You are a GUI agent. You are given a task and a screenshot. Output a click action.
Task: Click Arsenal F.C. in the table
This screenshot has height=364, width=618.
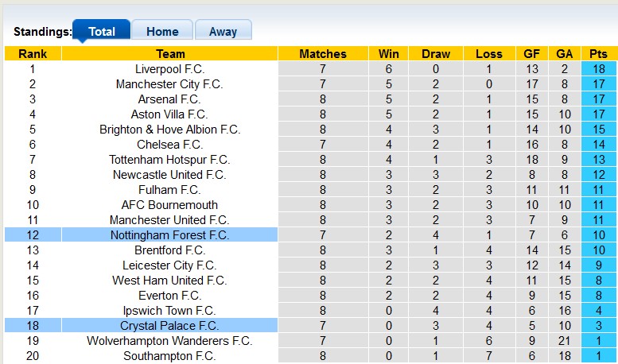point(169,99)
